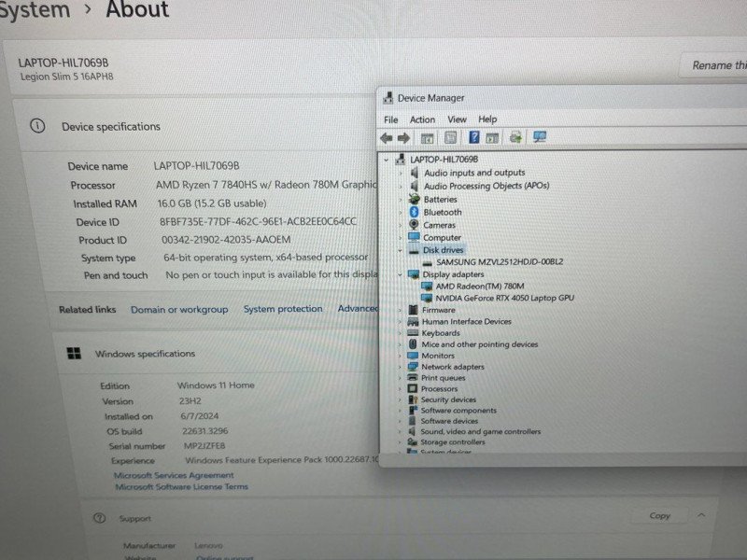Select the Storage controllers category icon
The width and height of the screenshot is (747, 560).
point(412,441)
